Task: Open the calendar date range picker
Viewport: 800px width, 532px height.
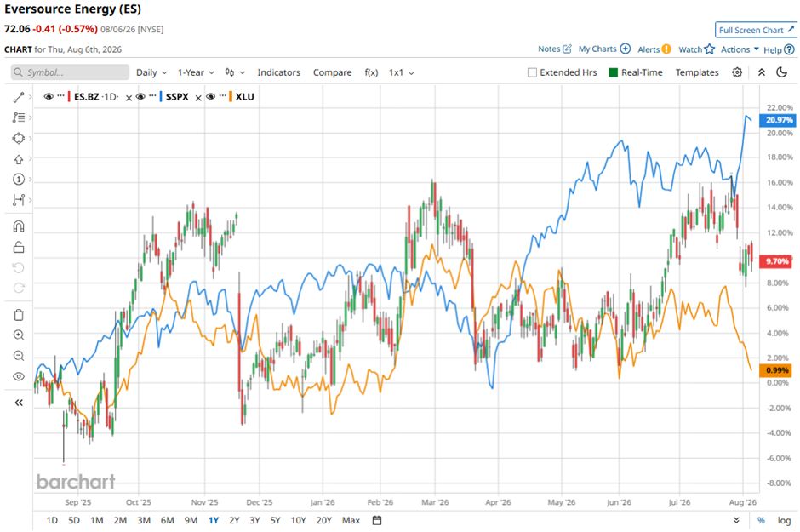Action: (x=377, y=520)
